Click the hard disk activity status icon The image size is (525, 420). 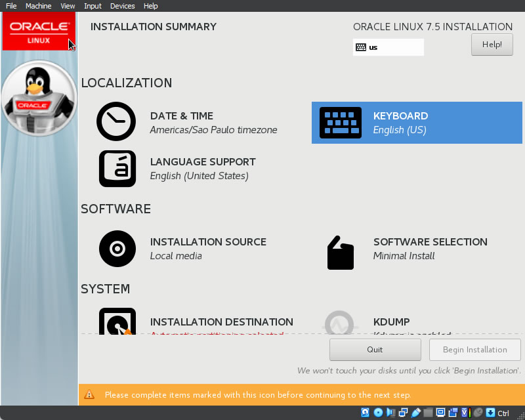pos(366,413)
